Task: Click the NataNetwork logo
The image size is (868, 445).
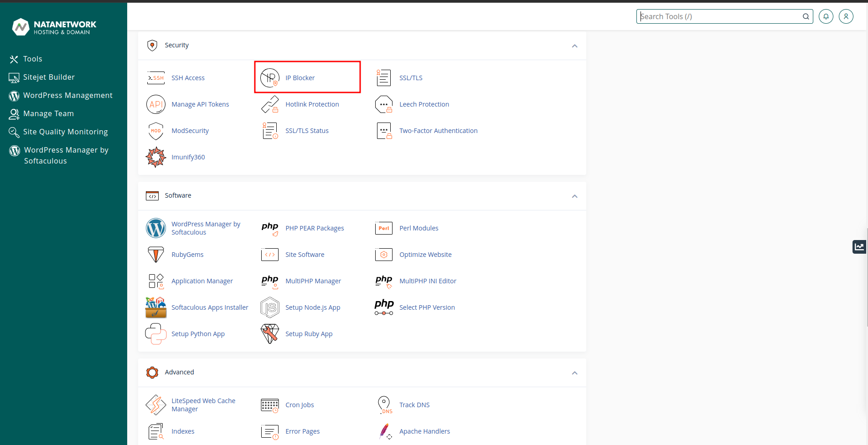Action: pos(54,27)
